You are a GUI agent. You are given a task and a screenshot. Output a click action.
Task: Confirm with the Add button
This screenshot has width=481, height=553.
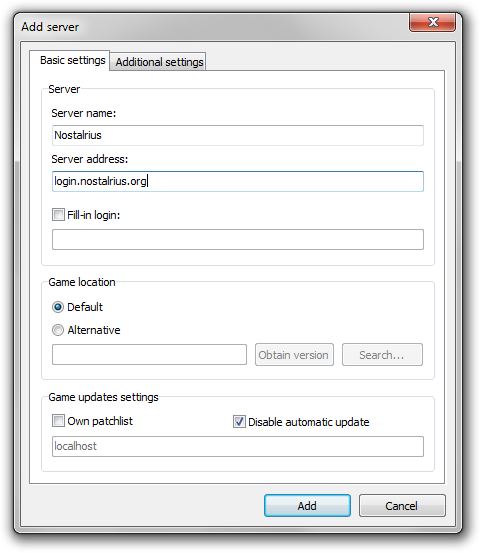(307, 505)
